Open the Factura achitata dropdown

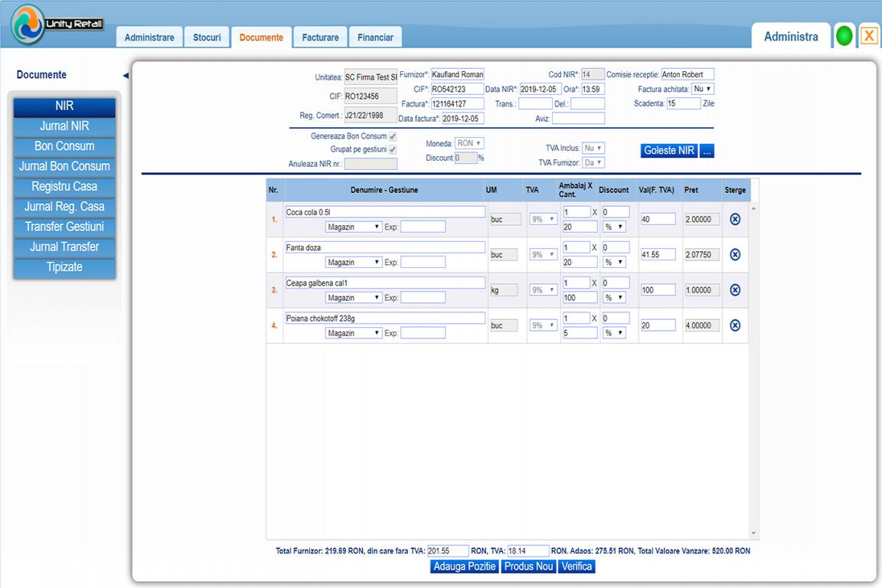702,89
